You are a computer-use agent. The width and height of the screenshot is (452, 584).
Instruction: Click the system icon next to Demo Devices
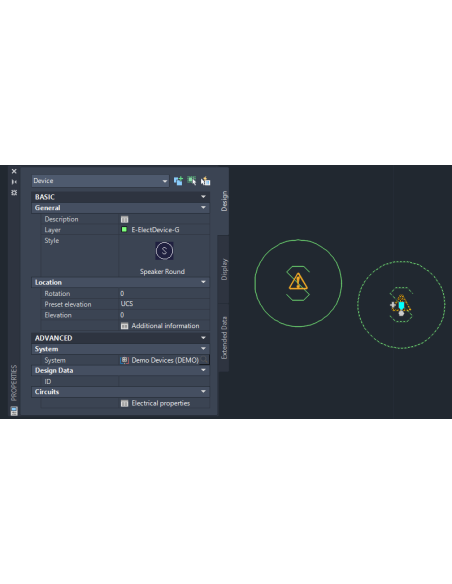(125, 360)
